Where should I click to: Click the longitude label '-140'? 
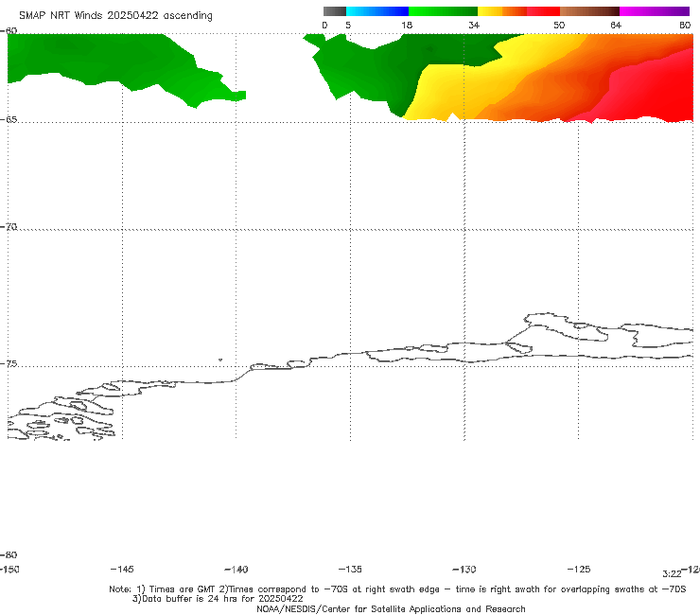coord(236,570)
